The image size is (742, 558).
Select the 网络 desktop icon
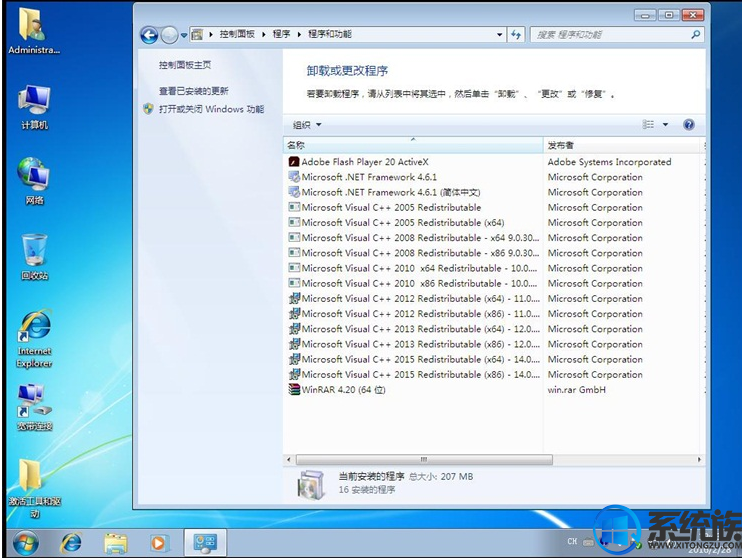click(x=34, y=181)
